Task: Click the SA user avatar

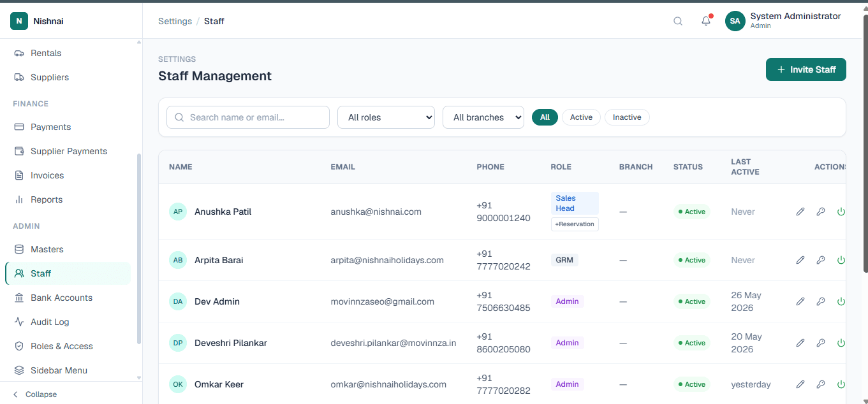Action: pyautogui.click(x=735, y=21)
